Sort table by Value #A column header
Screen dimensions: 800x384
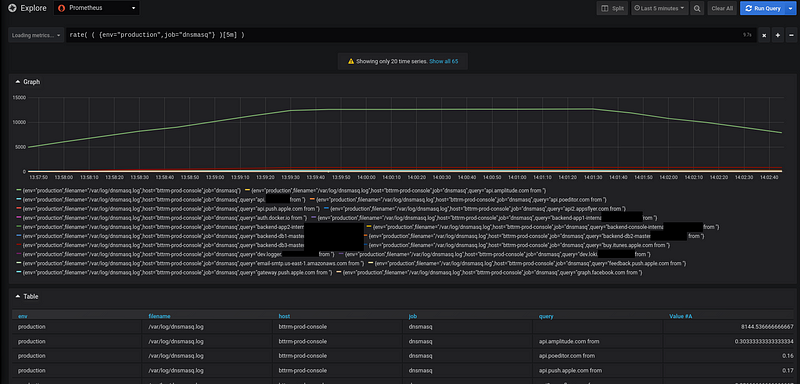coord(681,316)
